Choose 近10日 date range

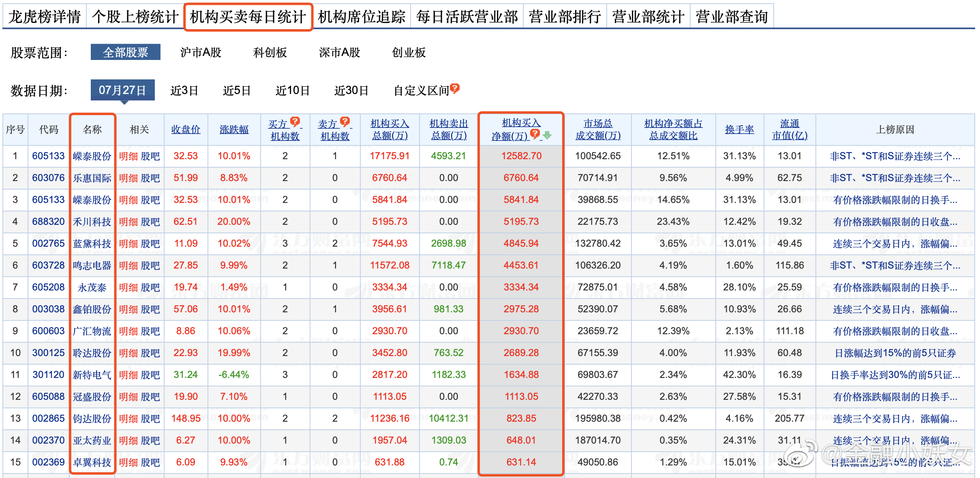(x=293, y=90)
